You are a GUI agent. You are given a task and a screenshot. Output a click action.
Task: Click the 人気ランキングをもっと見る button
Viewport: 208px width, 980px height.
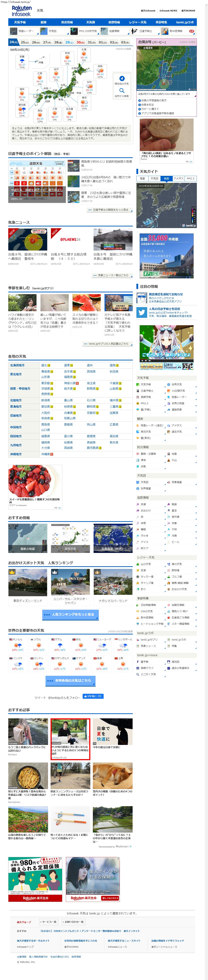click(70, 614)
